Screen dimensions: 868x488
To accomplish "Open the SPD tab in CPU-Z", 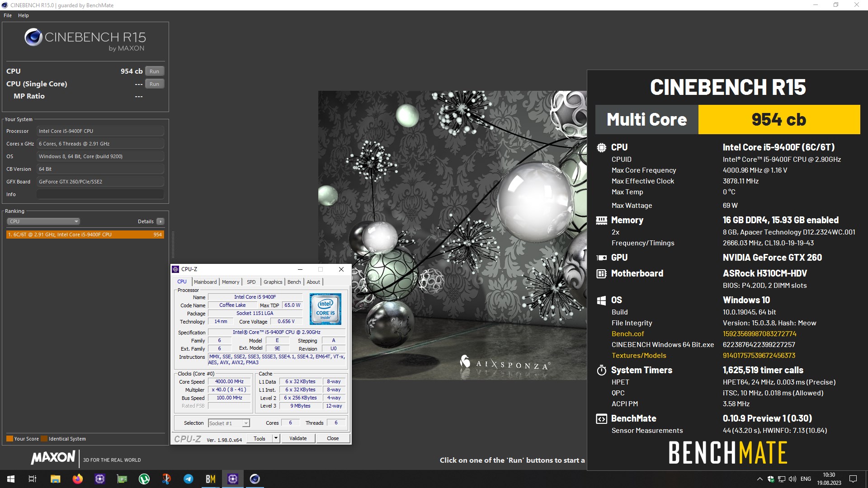I will (x=251, y=282).
